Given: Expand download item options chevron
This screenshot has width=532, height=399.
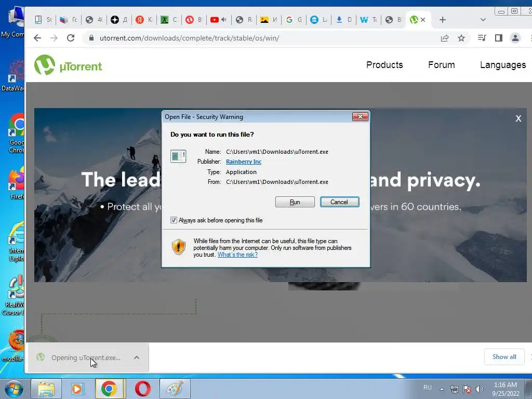Looking at the screenshot, I should pyautogui.click(x=137, y=357).
